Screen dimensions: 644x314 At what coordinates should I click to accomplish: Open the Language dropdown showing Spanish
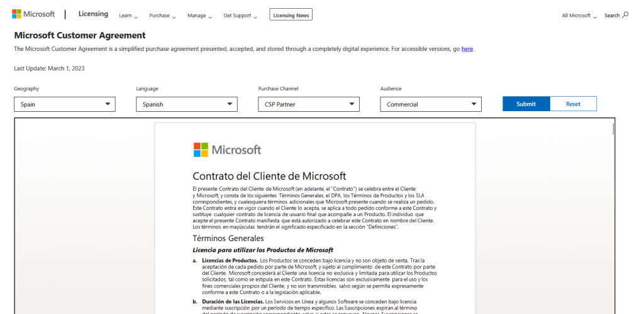pos(186,104)
